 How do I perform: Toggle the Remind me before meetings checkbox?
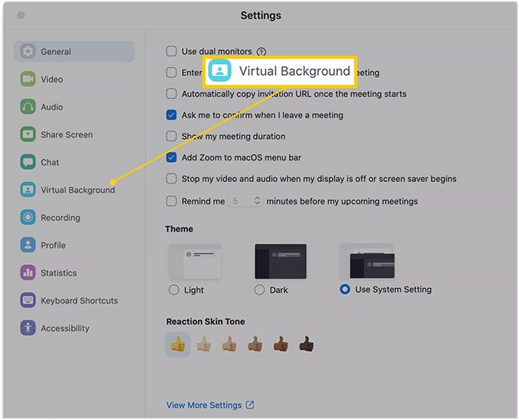(172, 201)
